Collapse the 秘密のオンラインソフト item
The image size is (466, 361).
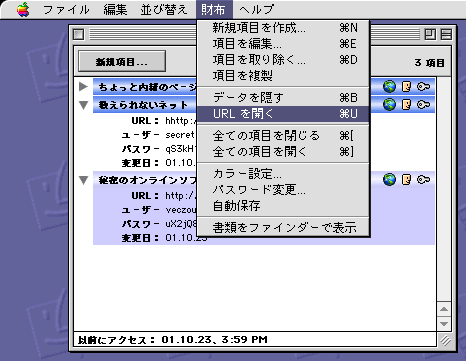pyautogui.click(x=83, y=180)
